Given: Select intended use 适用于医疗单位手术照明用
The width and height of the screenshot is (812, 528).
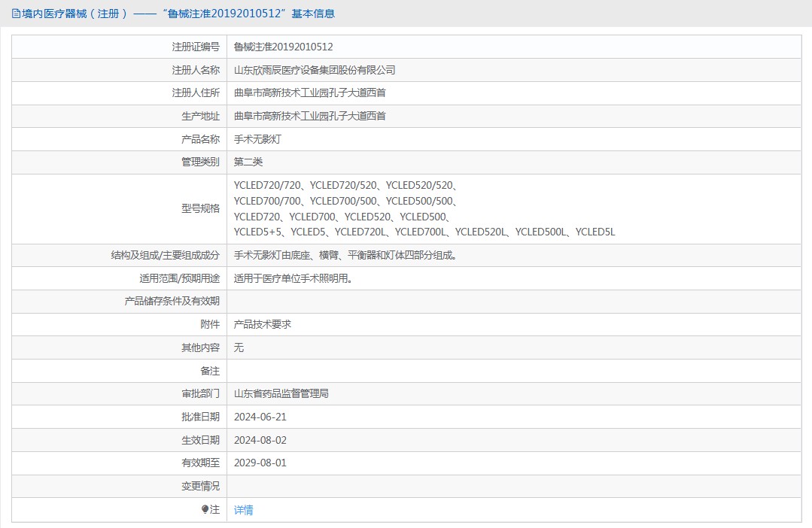Looking at the screenshot, I should [x=293, y=278].
